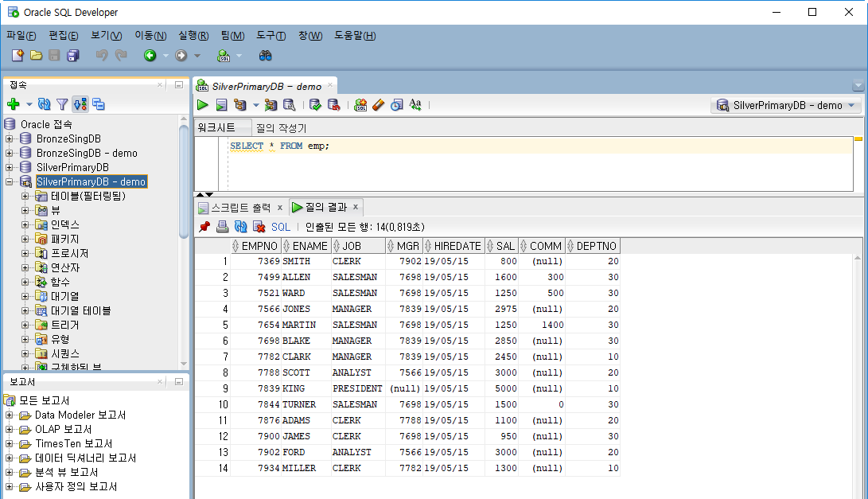Click the New file icon in main toolbar
This screenshot has width=868, height=499.
18,56
